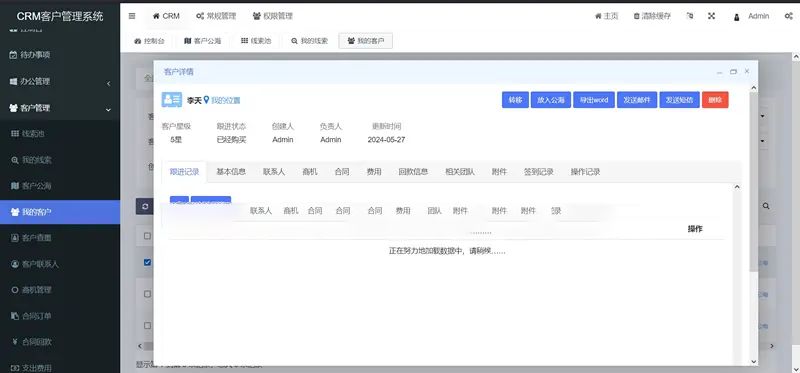Click the 导出word button
The width and height of the screenshot is (800, 373).
(594, 100)
